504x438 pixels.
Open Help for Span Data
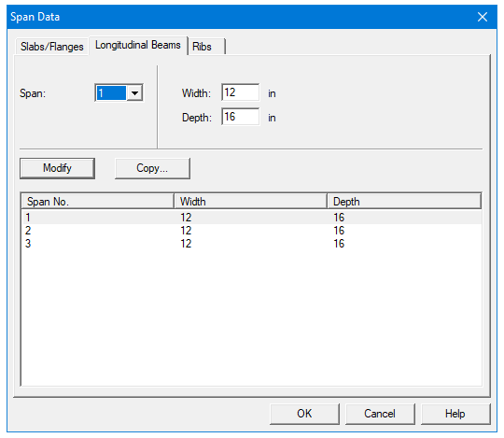point(455,414)
